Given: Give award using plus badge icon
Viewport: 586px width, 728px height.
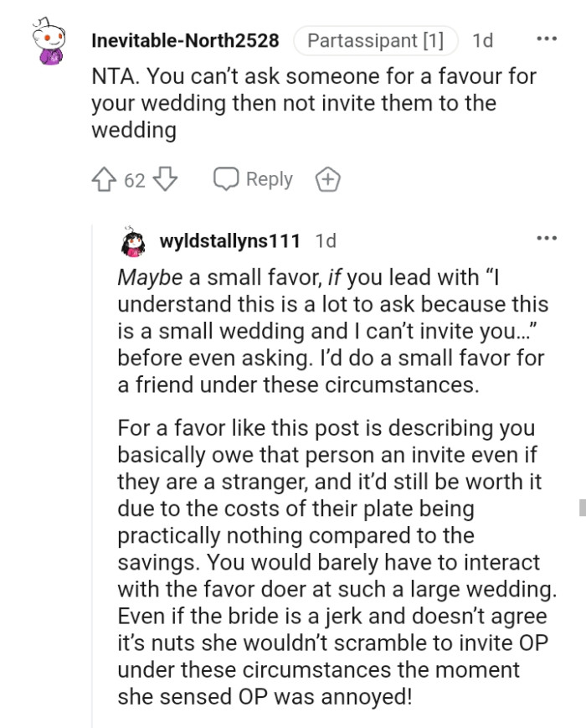Looking at the screenshot, I should (x=327, y=179).
